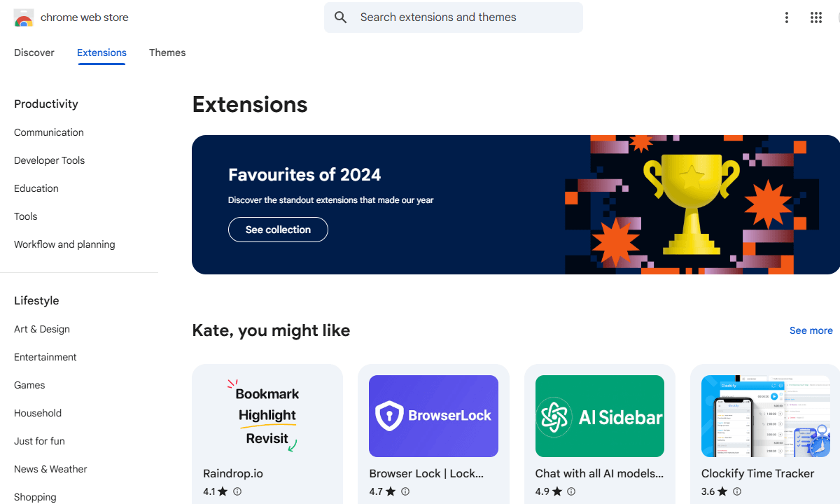Click the info icon beside Clockify's rating
840x504 pixels.
coord(737,491)
